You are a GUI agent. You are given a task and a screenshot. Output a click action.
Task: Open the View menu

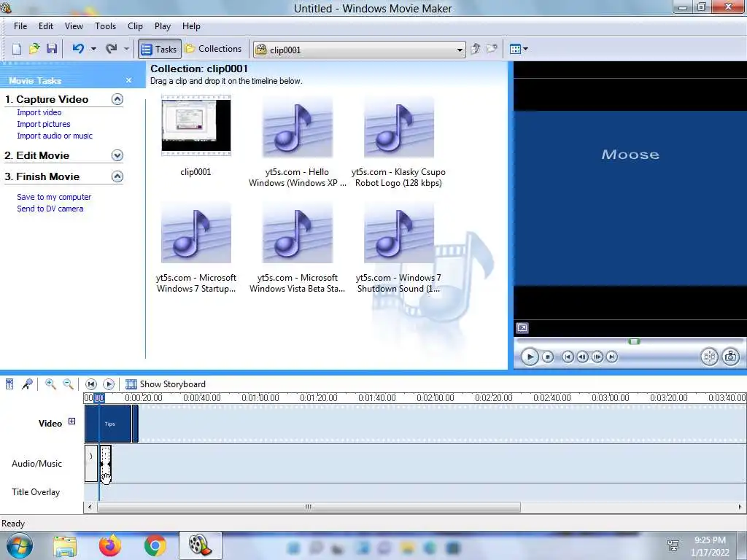point(74,26)
